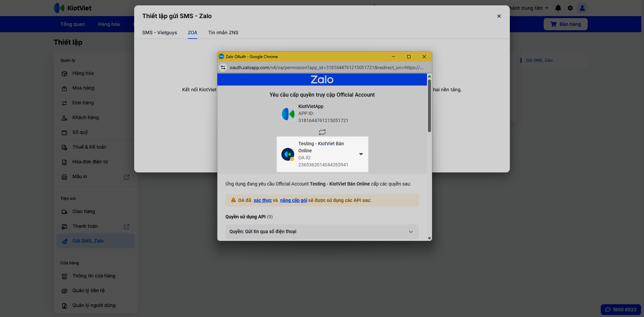This screenshot has width=644, height=317.
Task: Click the KiotViet logo in the header
Action: tap(72, 8)
